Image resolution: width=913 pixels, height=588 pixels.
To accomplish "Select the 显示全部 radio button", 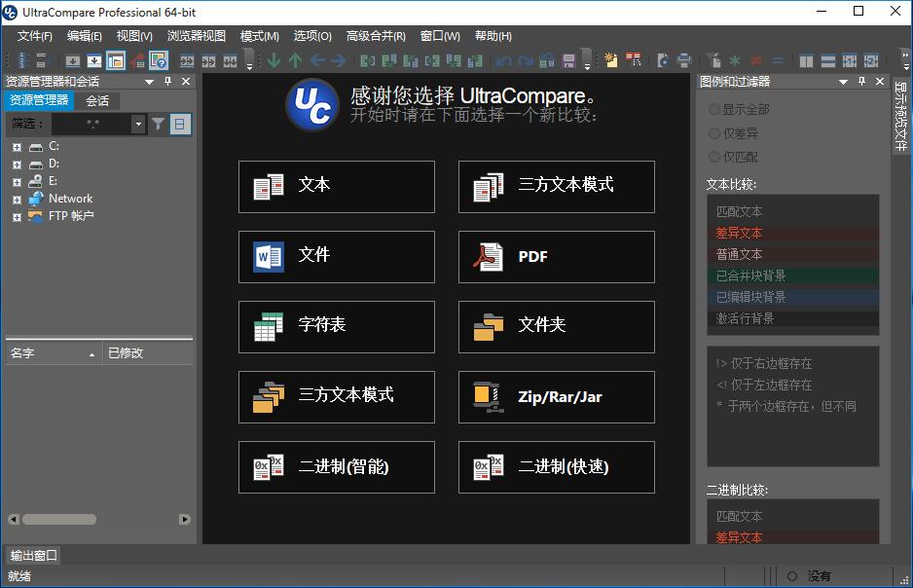I will (x=714, y=109).
